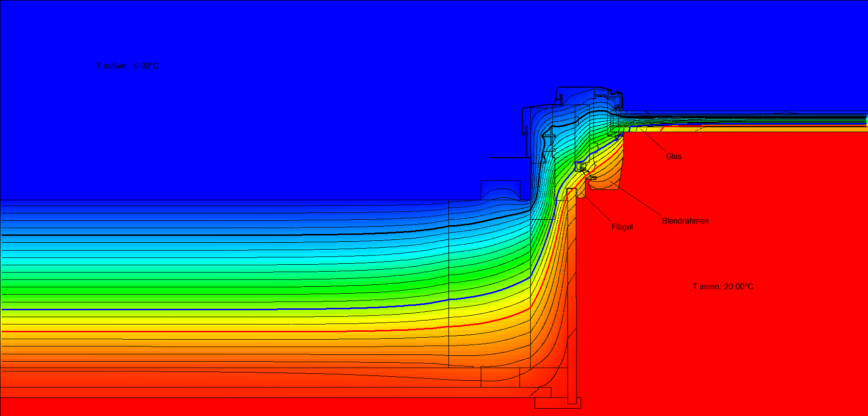This screenshot has height=416, width=868.
Task: Select the Blendrahmen annotation text
Action: [685, 221]
